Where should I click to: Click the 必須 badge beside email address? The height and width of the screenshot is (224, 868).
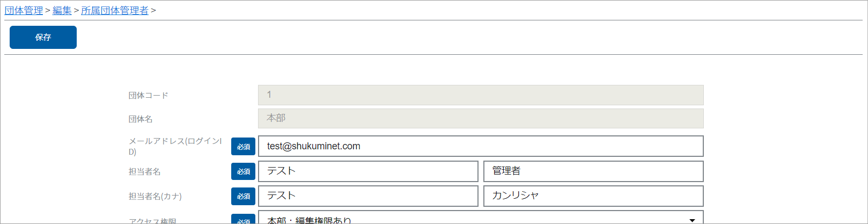coord(243,147)
